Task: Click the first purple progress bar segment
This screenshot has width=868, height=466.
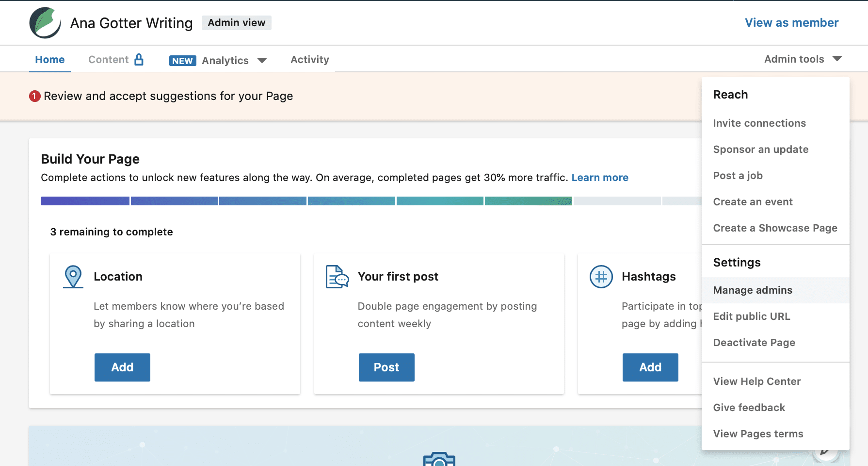Action: pos(85,201)
